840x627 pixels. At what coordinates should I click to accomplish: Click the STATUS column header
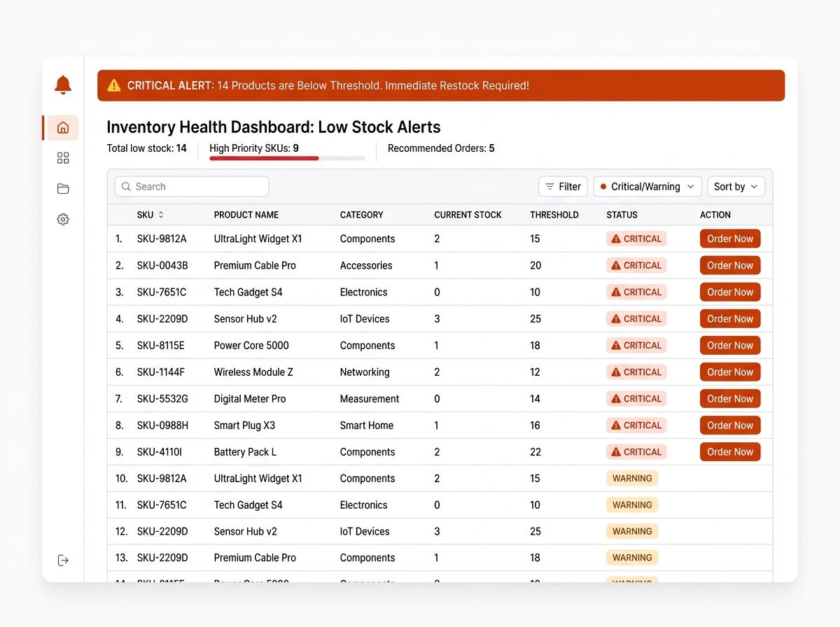tap(622, 215)
